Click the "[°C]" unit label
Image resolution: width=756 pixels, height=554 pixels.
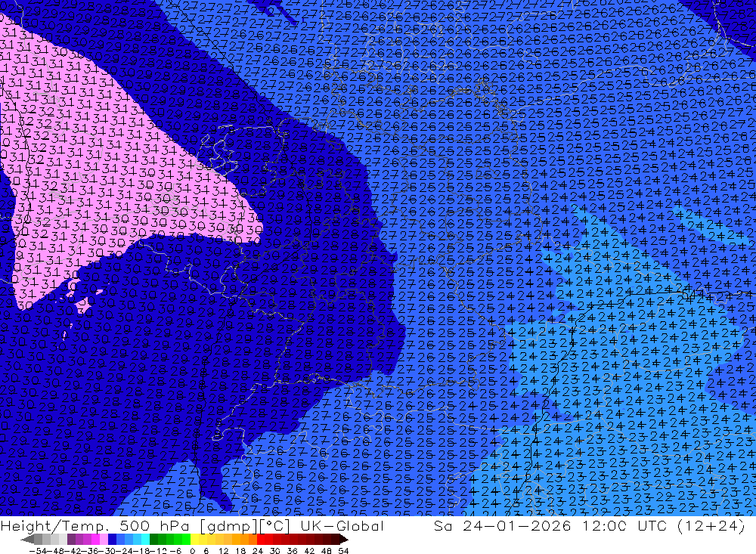tap(274, 526)
